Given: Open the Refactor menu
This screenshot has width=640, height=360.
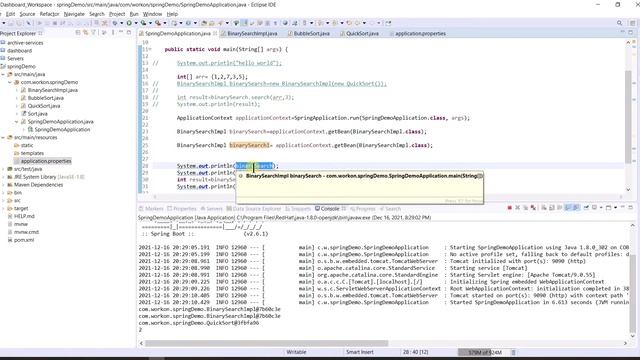Looking at the screenshot, I should click(49, 14).
